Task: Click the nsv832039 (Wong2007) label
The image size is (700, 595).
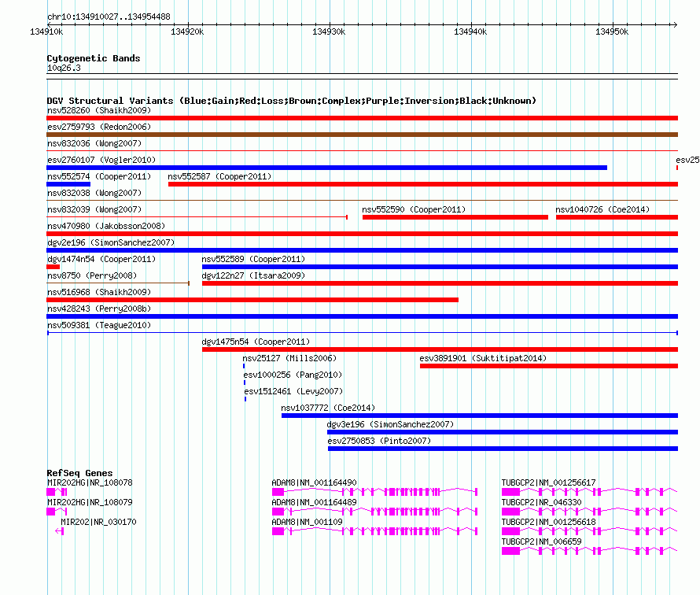Action: (94, 209)
